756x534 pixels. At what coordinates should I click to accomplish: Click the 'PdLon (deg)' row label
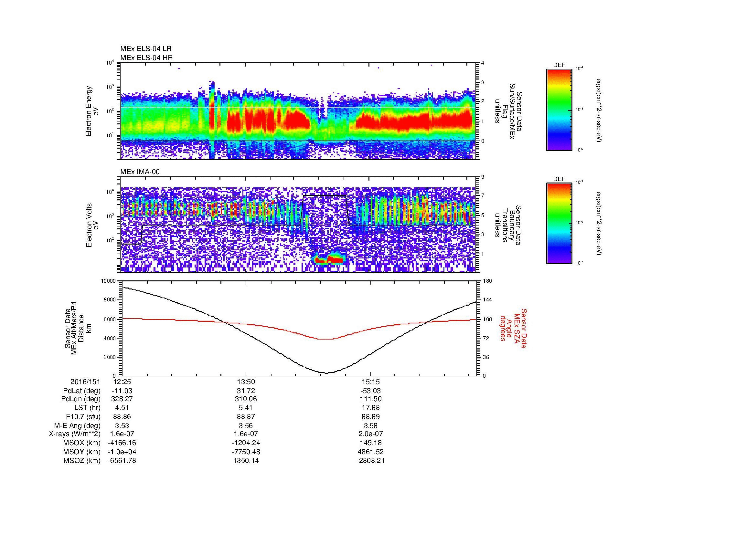click(x=81, y=399)
